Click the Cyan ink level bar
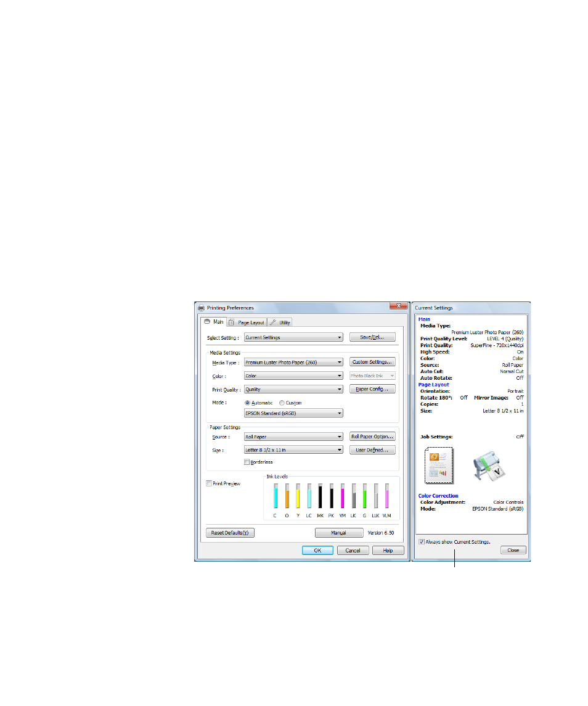Viewport: 588px width, 706px height. 276,496
